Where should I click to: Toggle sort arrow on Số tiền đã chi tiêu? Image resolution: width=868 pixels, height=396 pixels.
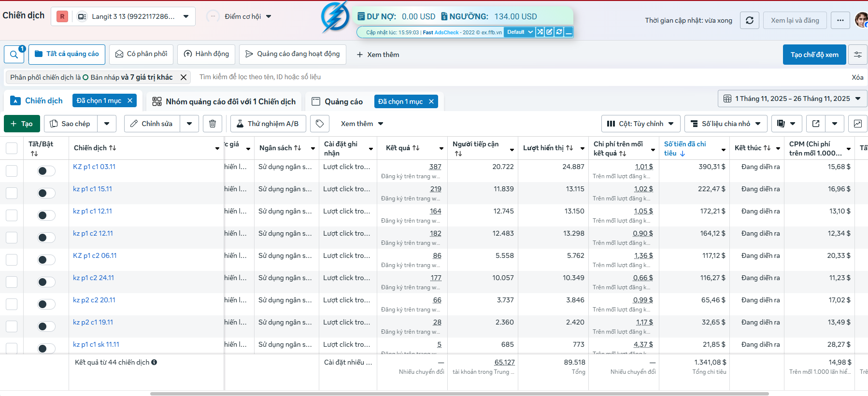pos(683,154)
